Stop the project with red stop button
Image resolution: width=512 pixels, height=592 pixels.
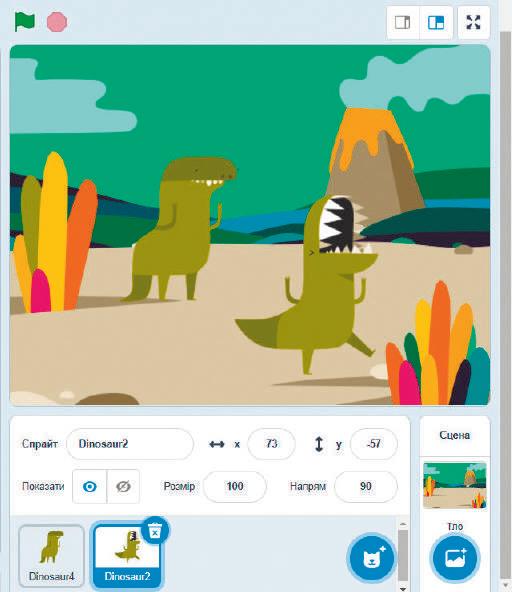click(57, 22)
